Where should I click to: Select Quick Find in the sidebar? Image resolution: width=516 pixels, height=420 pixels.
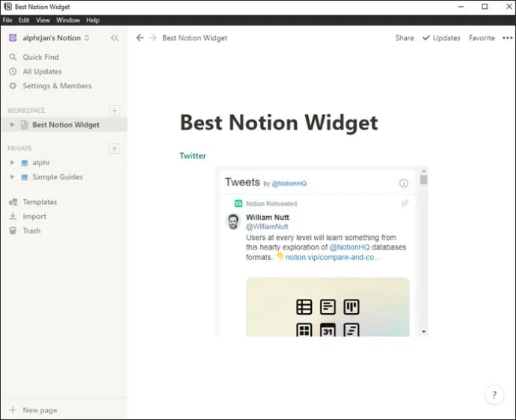click(40, 58)
